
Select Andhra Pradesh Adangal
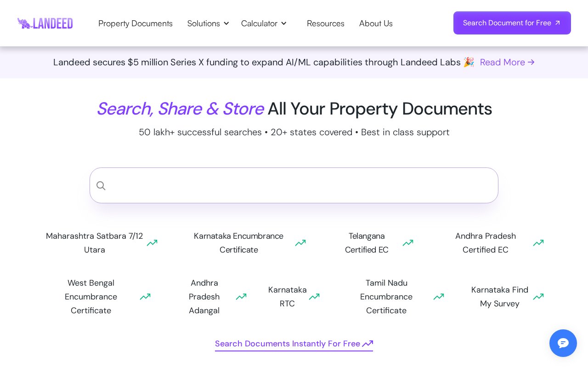(x=204, y=297)
